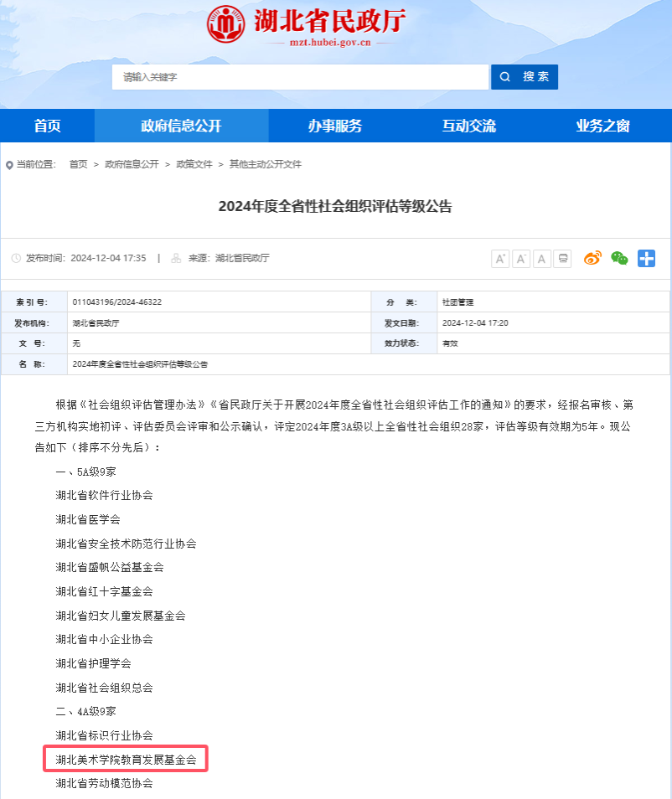This screenshot has height=799, width=672.
Task: Click the section heading 一、5A级9家
Action: pos(85,472)
